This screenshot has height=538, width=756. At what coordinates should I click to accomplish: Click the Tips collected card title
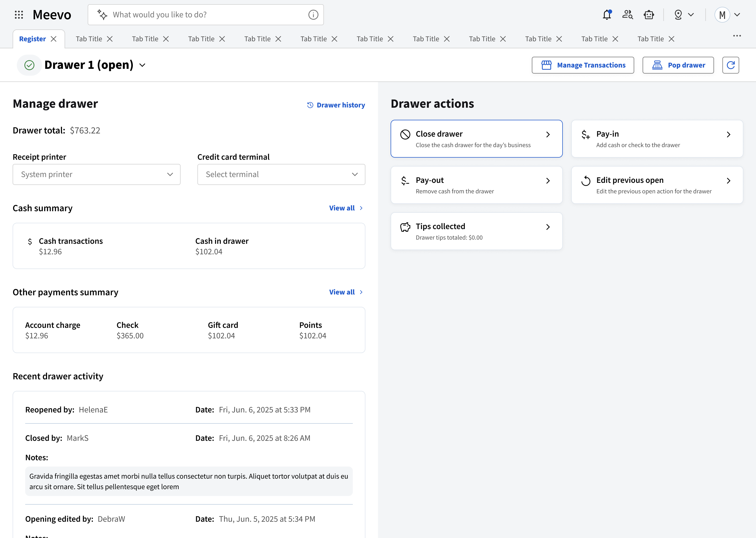440,226
